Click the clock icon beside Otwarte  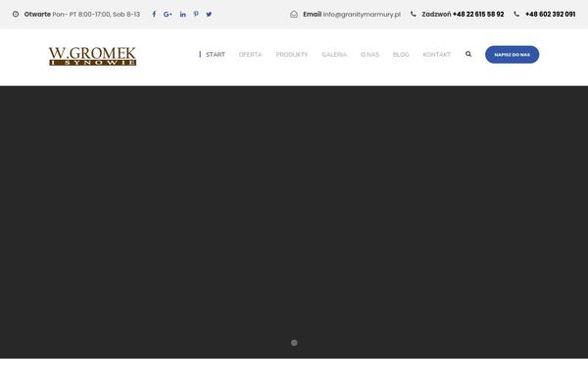coord(16,15)
